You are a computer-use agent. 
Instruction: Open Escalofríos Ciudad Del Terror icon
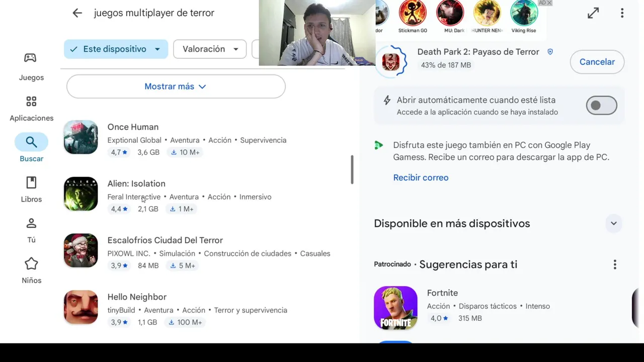tap(80, 250)
